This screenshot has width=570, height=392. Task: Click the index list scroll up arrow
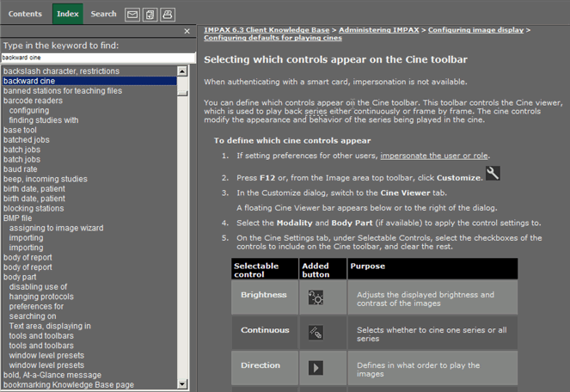(x=182, y=70)
